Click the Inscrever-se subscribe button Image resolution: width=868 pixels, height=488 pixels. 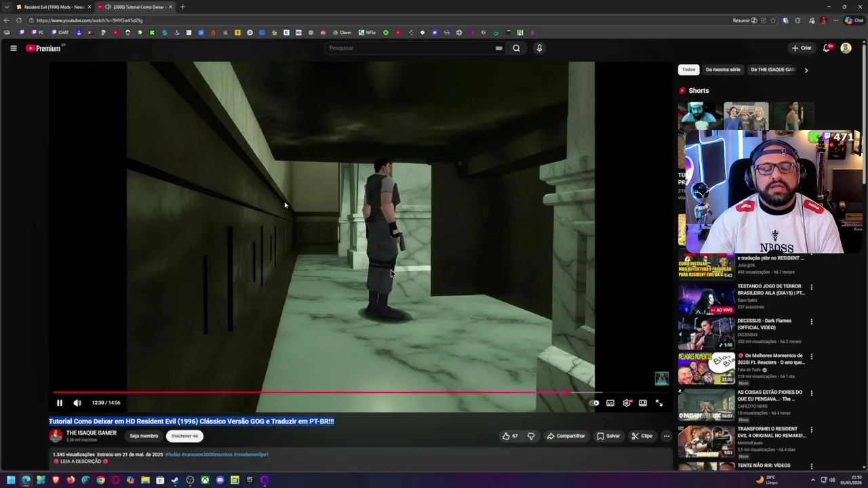(184, 436)
